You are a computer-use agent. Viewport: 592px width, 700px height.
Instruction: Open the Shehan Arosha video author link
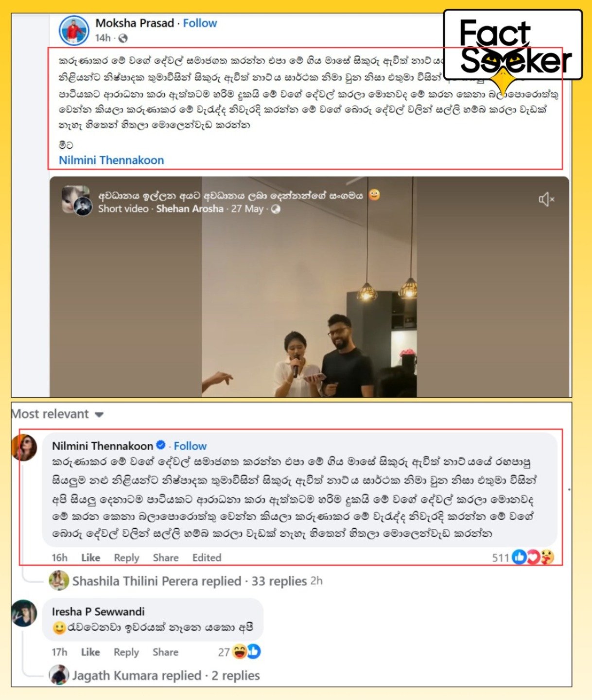pos(190,209)
